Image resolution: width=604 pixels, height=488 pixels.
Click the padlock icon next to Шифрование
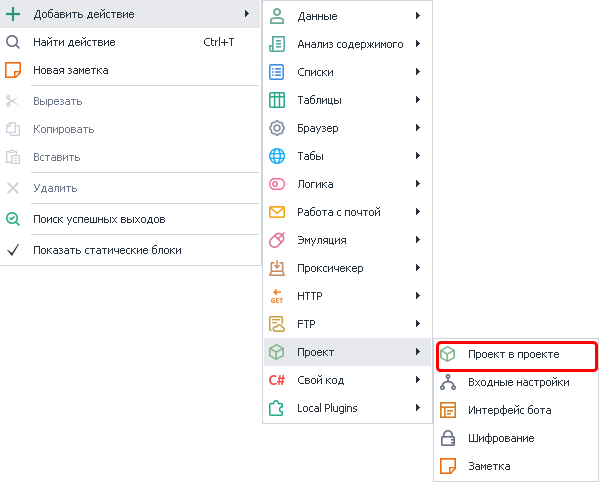pyautogui.click(x=449, y=438)
